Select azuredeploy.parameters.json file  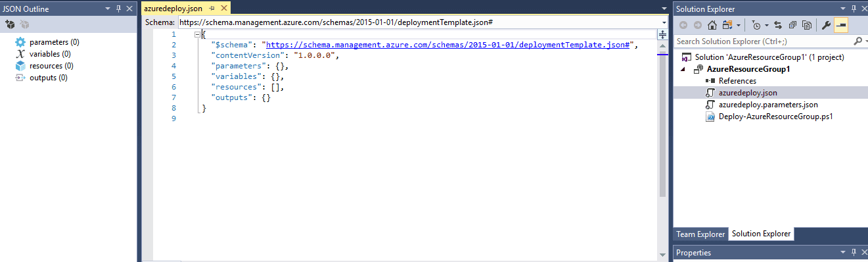[768, 105]
